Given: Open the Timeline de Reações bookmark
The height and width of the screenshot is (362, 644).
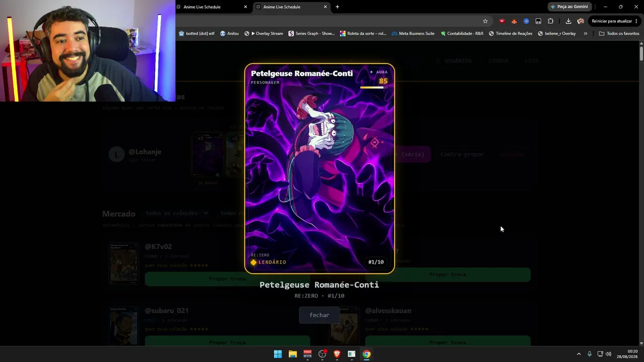Looking at the screenshot, I should (x=510, y=34).
